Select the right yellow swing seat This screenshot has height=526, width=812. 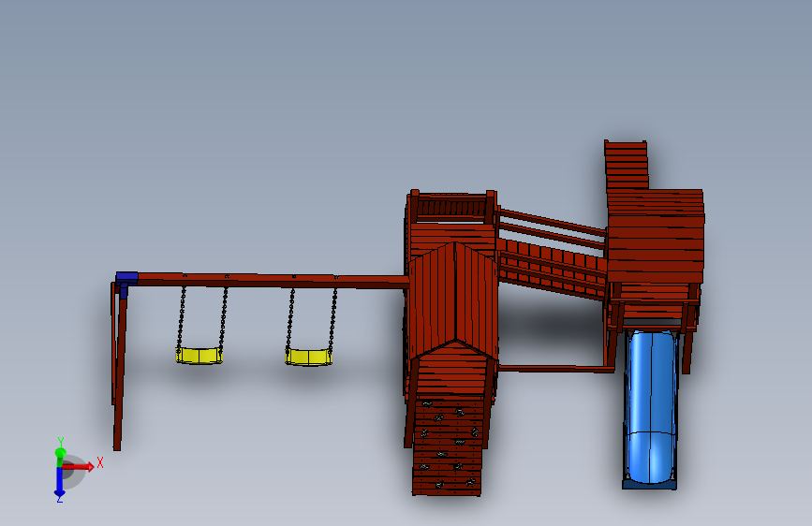coord(309,357)
